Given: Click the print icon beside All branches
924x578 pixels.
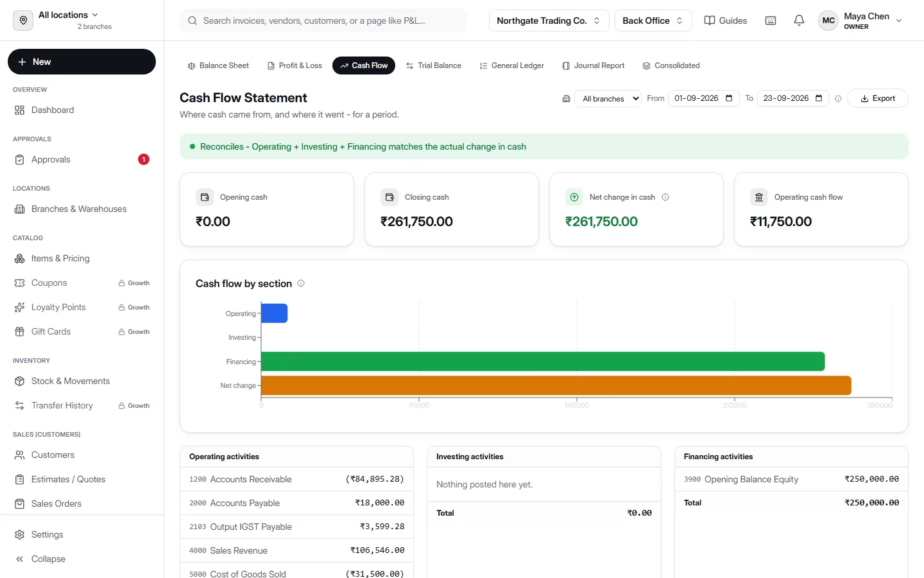Looking at the screenshot, I should 566,98.
